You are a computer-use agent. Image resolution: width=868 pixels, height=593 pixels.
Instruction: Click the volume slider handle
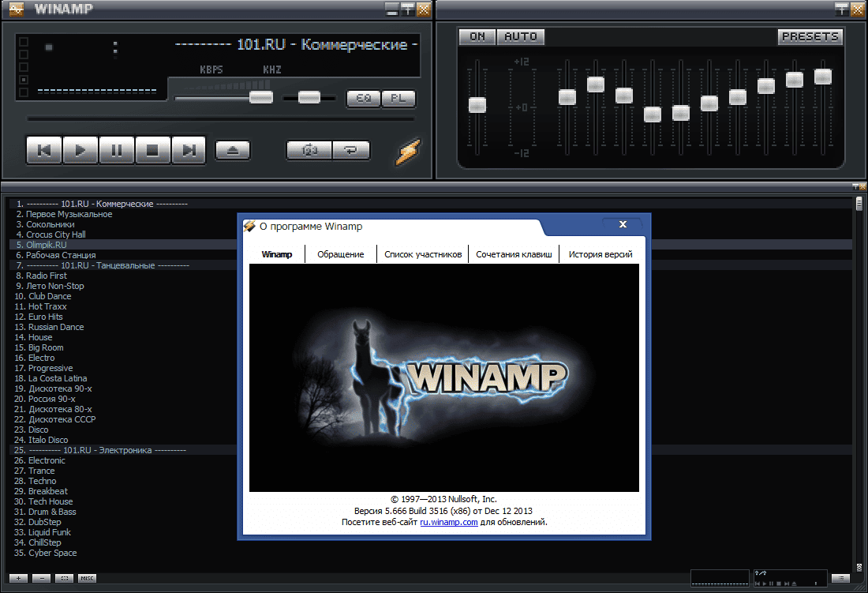point(261,97)
